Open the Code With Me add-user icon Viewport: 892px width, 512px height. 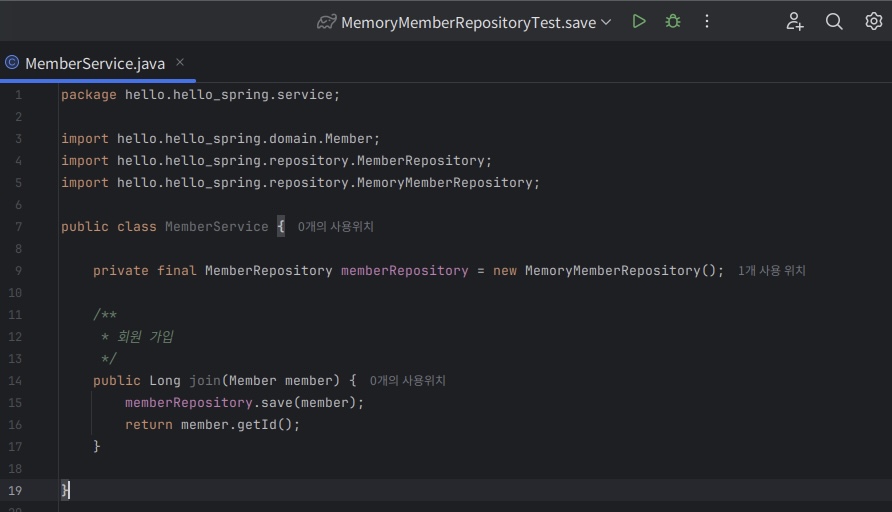tap(795, 22)
